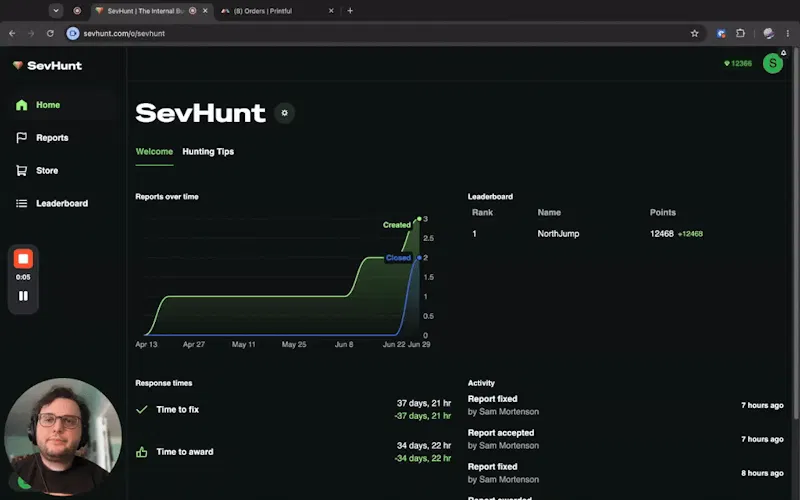Pause the screen recording
The image size is (800, 500).
point(23,296)
